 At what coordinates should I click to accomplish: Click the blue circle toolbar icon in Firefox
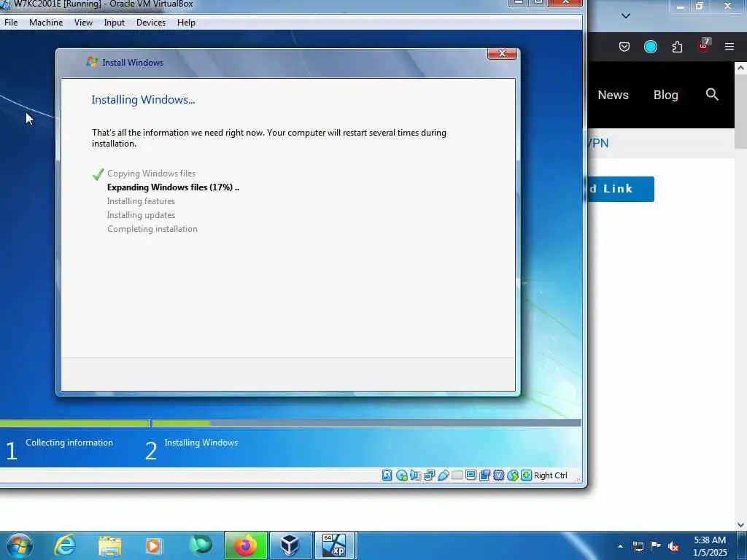tap(650, 47)
